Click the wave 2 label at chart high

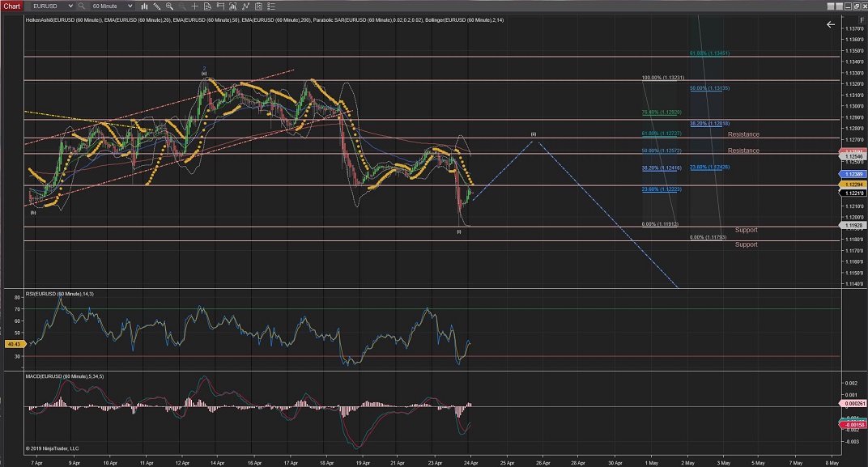pyautogui.click(x=204, y=69)
